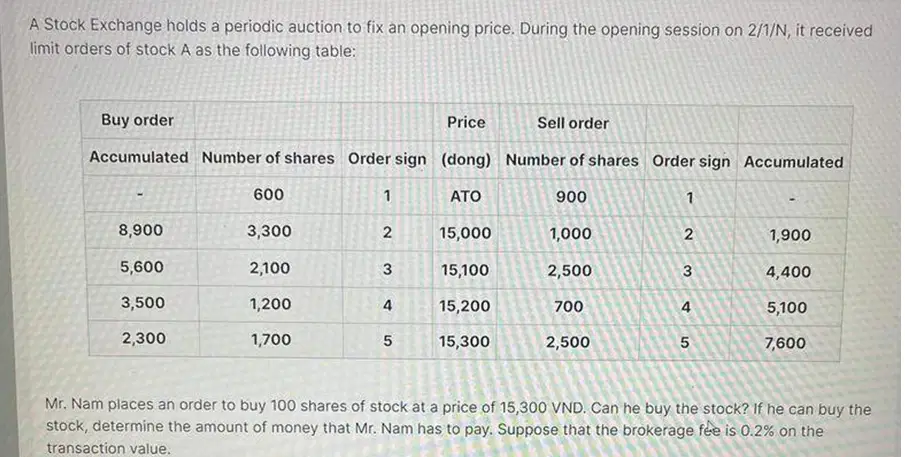Click the ATO price cell

click(466, 196)
